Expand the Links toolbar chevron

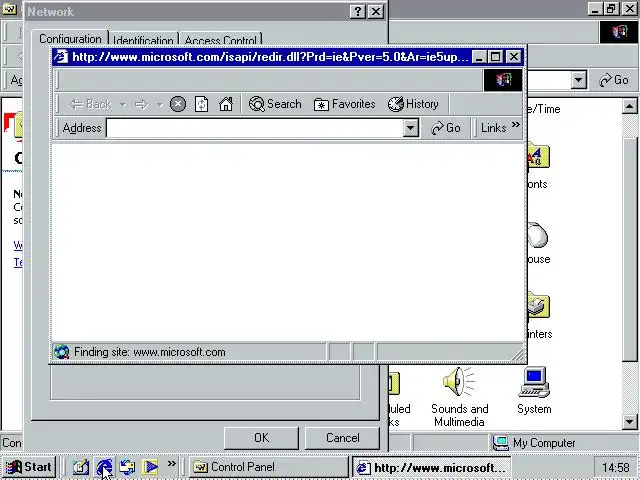click(516, 124)
